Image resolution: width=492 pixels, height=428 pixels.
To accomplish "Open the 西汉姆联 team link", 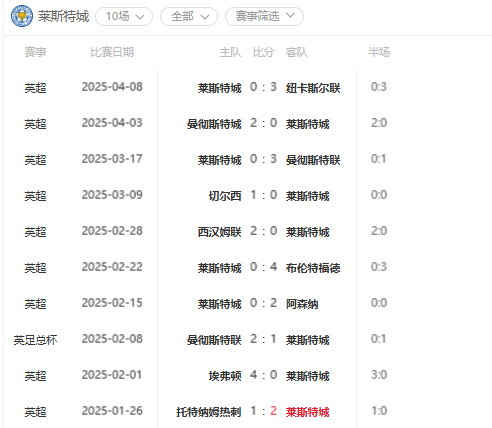I will [219, 232].
